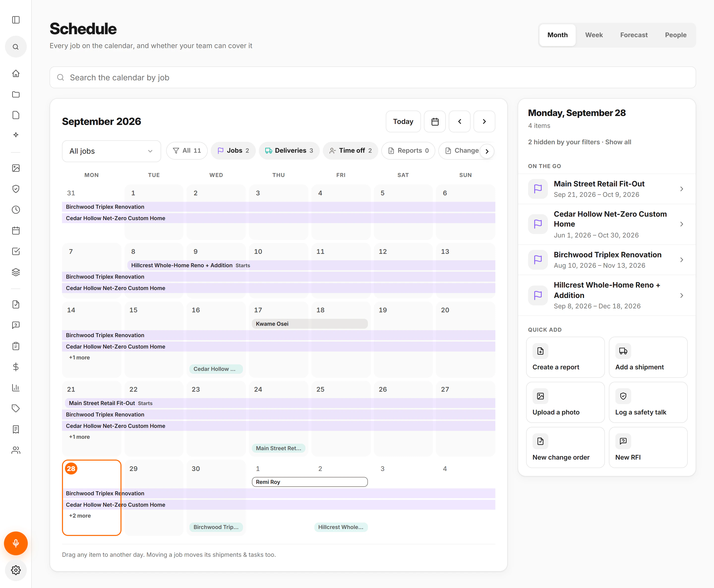Toggle the Reports filter chip
The height and width of the screenshot is (588, 714).
408,151
